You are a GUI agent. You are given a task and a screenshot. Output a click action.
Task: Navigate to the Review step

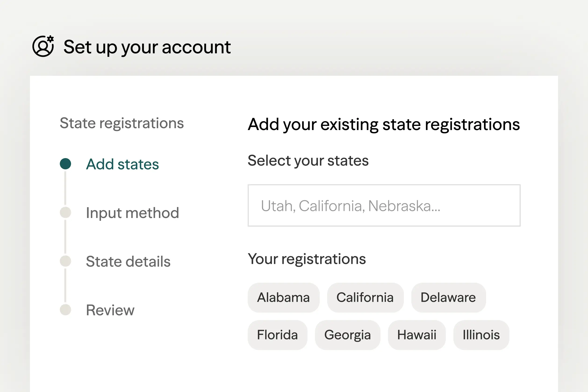tap(110, 310)
